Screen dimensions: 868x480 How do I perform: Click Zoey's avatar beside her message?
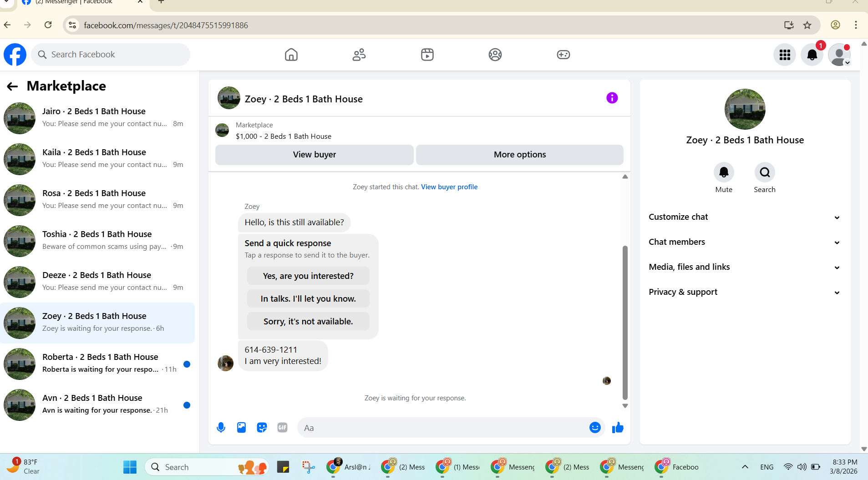[225, 363]
